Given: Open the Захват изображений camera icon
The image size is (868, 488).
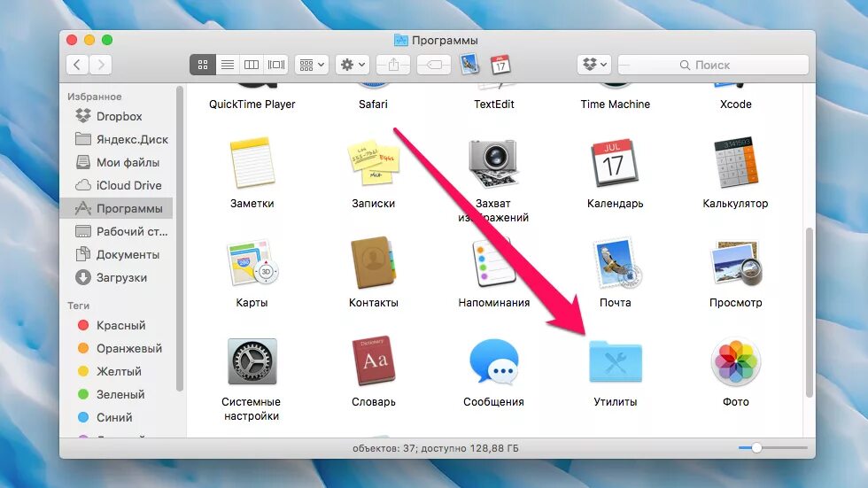Looking at the screenshot, I should pyautogui.click(x=493, y=163).
